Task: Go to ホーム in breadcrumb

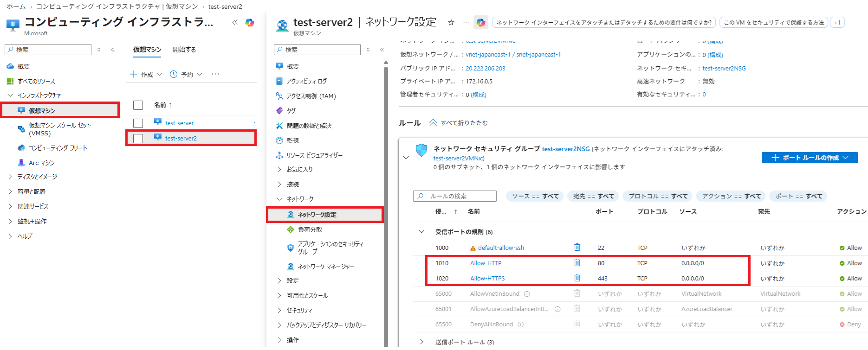Action: [x=16, y=6]
